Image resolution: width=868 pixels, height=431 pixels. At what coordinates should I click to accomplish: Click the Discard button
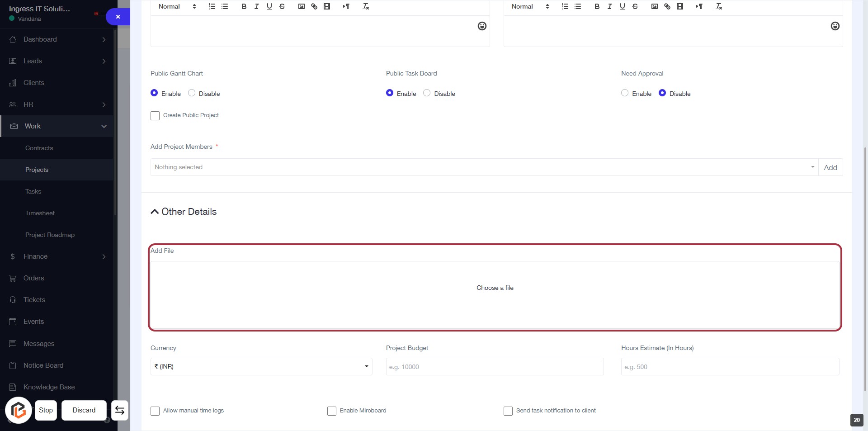pos(84,410)
